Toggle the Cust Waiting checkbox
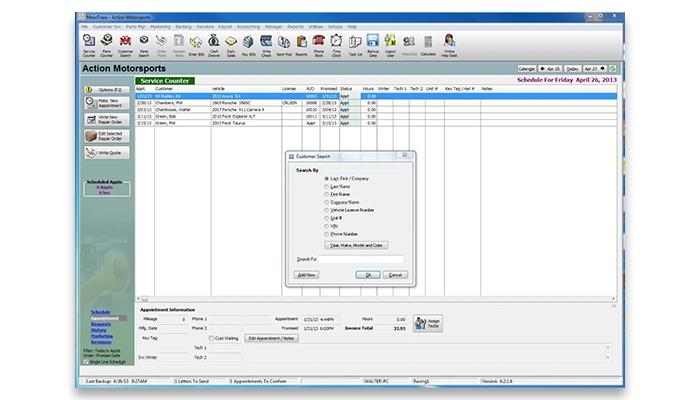The height and width of the screenshot is (400, 700). tap(212, 338)
